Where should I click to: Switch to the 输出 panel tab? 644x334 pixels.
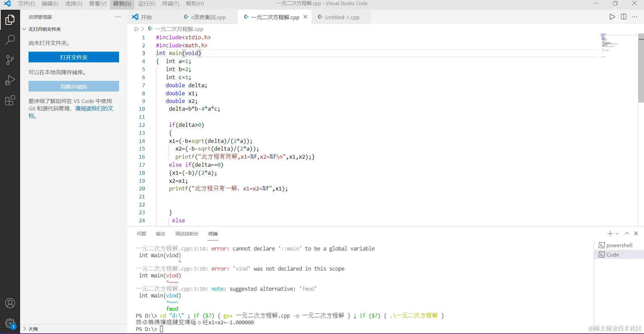click(161, 234)
